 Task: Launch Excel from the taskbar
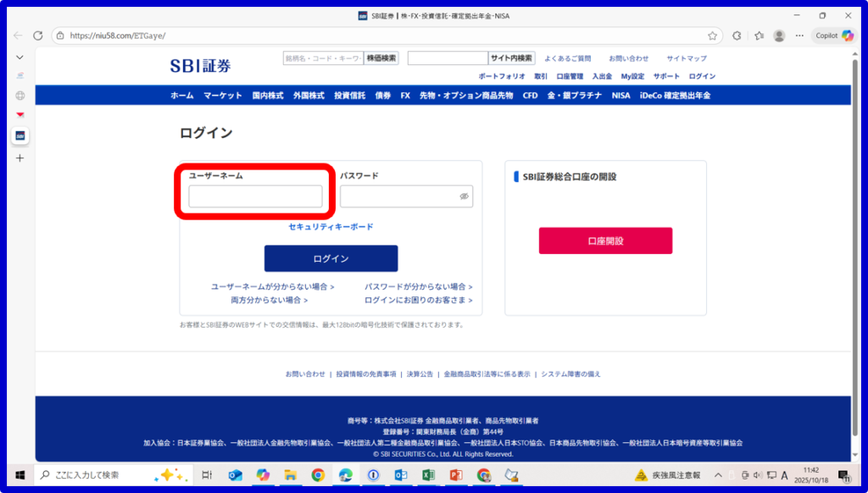tap(428, 475)
